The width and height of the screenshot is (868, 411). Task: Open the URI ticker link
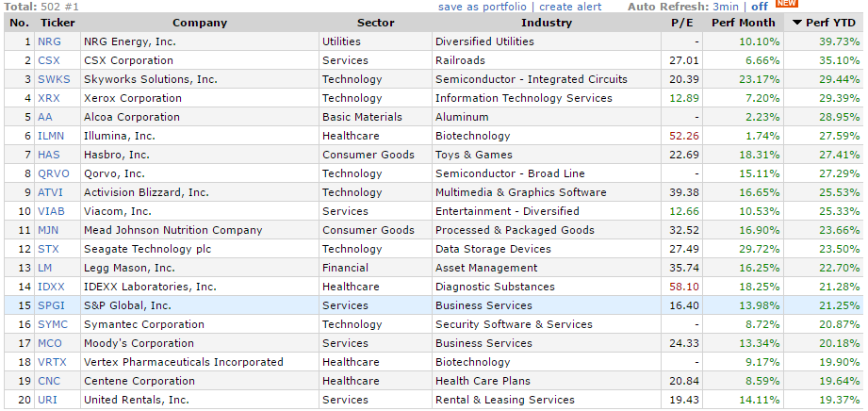47,400
